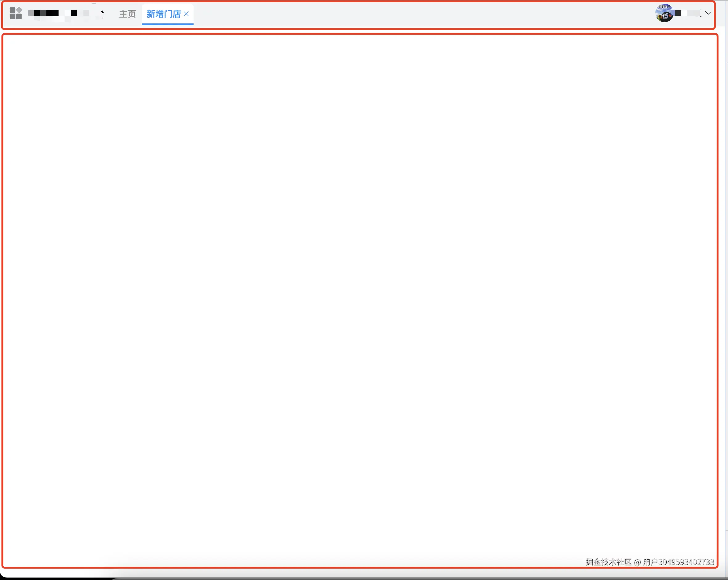Viewport: 728px width, 580px height.
Task: Toggle the active tab highlight on 新增门店
Action: coord(163,14)
